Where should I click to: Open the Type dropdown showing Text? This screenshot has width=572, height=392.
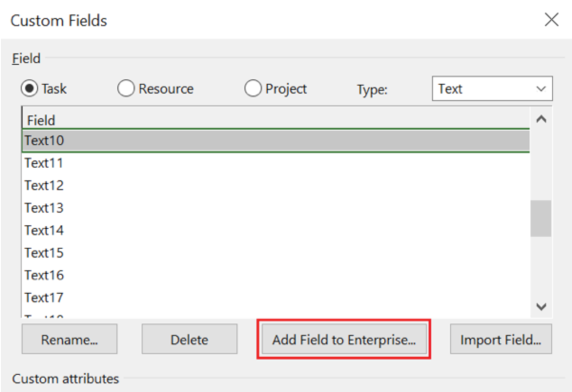point(492,88)
